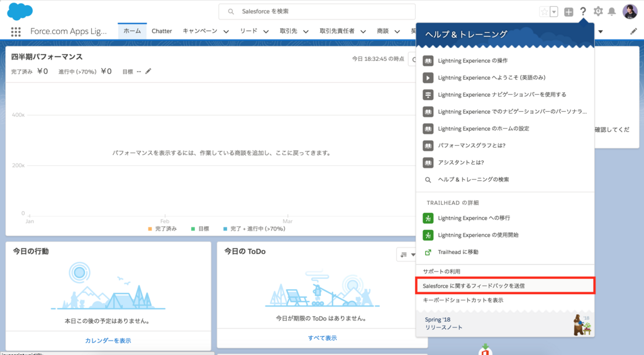Play Lightning Experience へようこそ video link
Screen dimensions: 644x355
492,77
